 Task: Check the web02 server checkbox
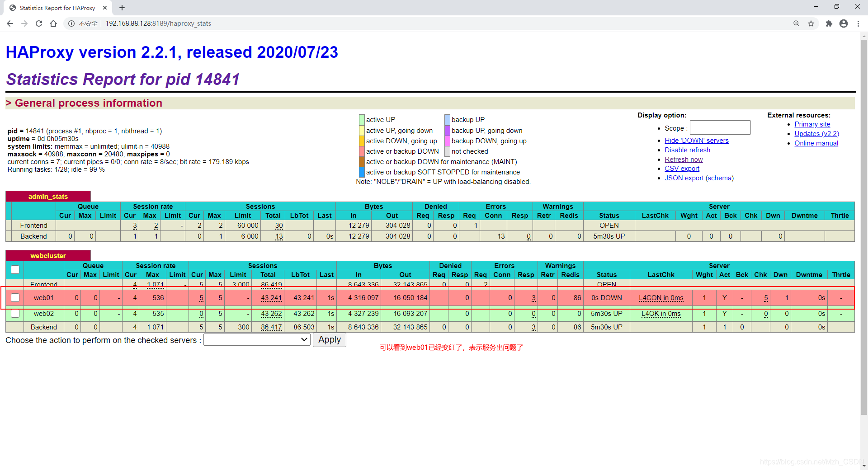(x=15, y=314)
